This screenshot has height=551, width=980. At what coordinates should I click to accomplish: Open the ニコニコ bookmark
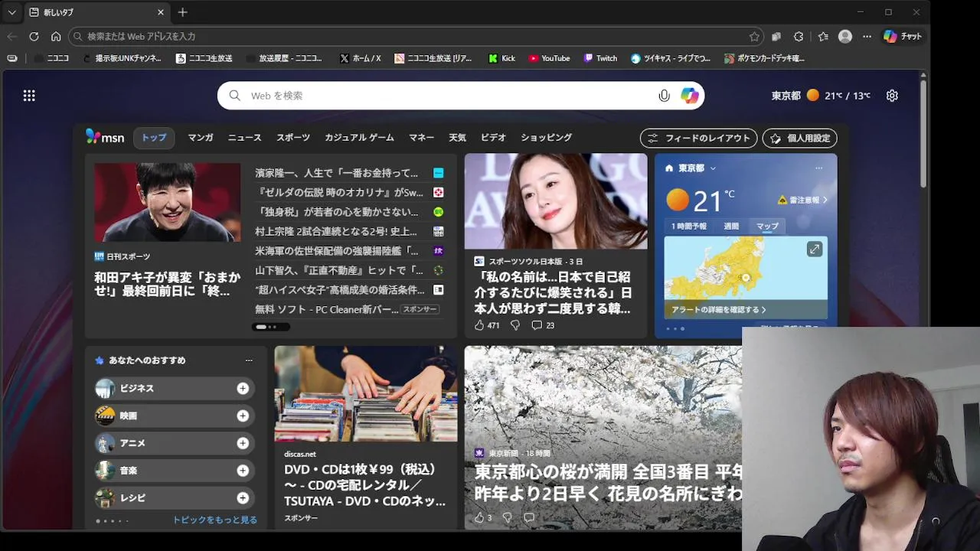click(x=51, y=58)
